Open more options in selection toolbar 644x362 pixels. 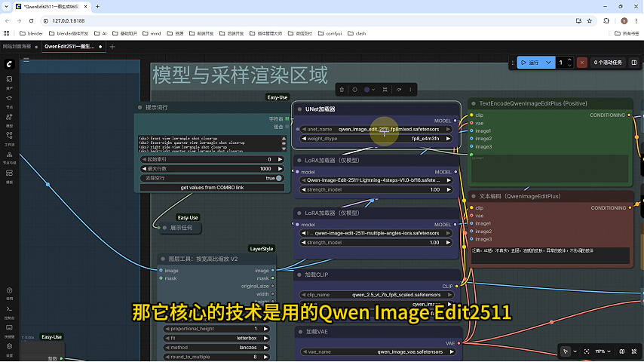410,90
